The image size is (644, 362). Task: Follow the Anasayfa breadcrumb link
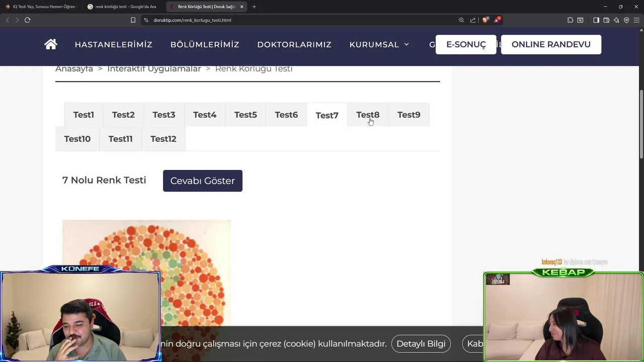[x=74, y=69]
